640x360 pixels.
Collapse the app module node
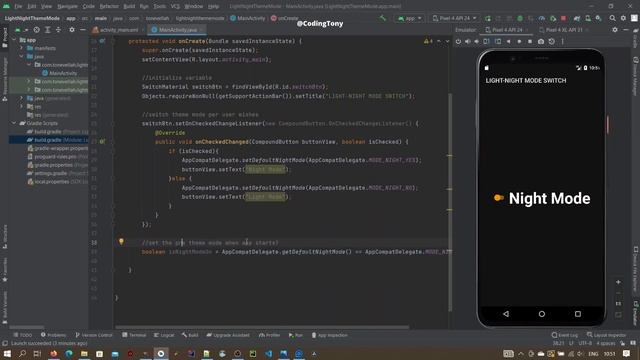15,40
